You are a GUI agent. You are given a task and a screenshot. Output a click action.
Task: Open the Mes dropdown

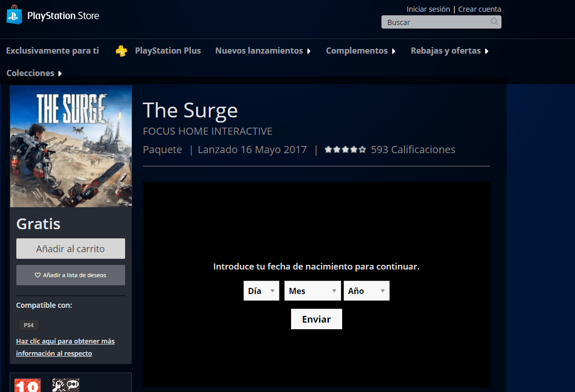313,291
